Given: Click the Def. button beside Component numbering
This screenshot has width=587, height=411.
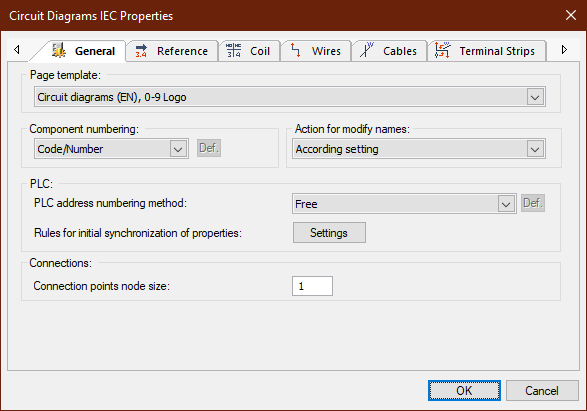Looking at the screenshot, I should (x=209, y=148).
